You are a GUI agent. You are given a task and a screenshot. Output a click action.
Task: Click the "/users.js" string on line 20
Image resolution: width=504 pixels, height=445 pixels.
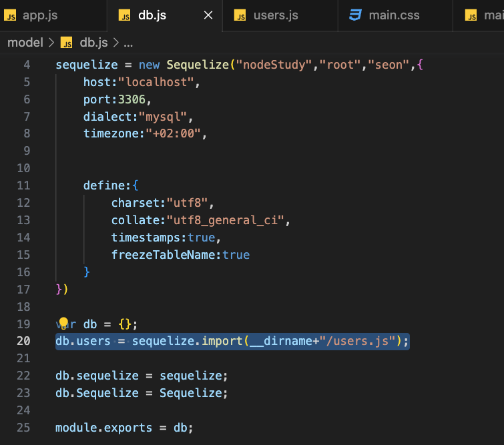(x=357, y=341)
